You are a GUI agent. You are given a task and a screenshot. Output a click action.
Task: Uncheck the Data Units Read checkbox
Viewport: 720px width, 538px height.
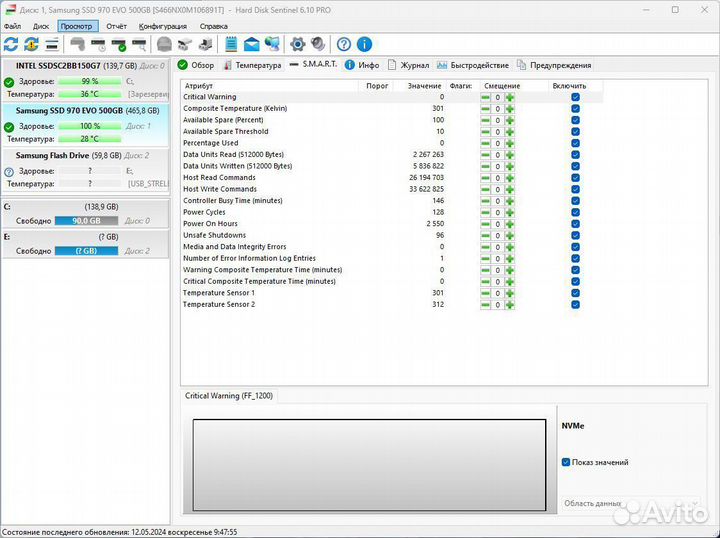575,155
